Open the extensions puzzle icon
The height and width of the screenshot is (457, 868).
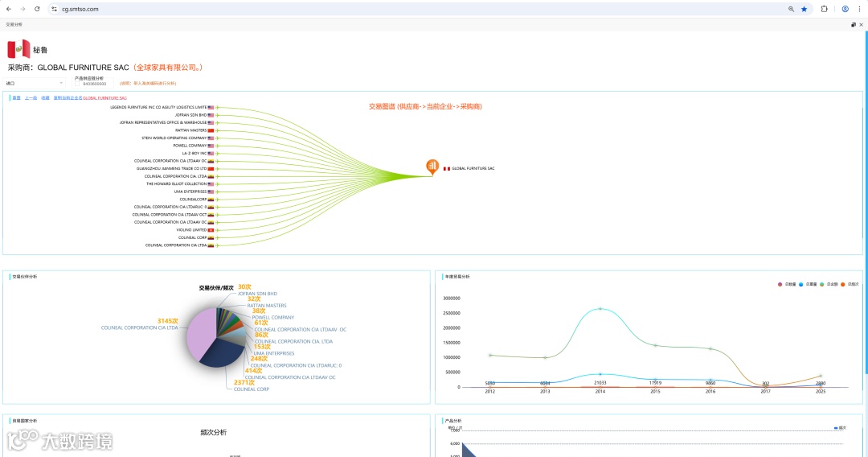click(825, 9)
